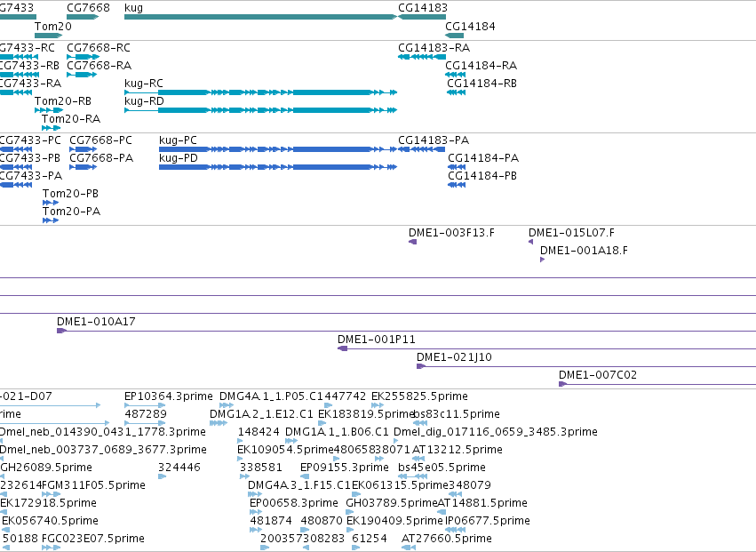Image resolution: width=756 pixels, height=552 pixels.
Task: Open the CG14183 gene feature
Action: coord(422,17)
